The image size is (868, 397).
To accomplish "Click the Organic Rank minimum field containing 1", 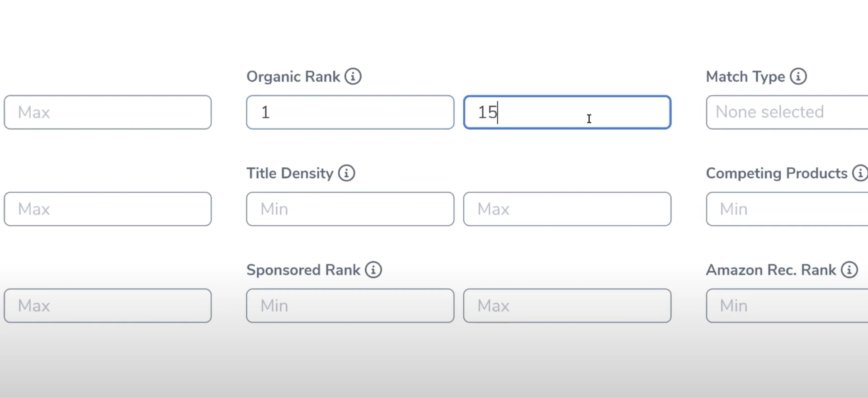I will point(350,112).
